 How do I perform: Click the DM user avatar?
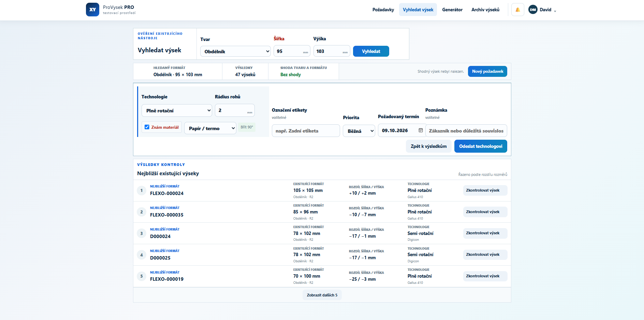click(533, 10)
